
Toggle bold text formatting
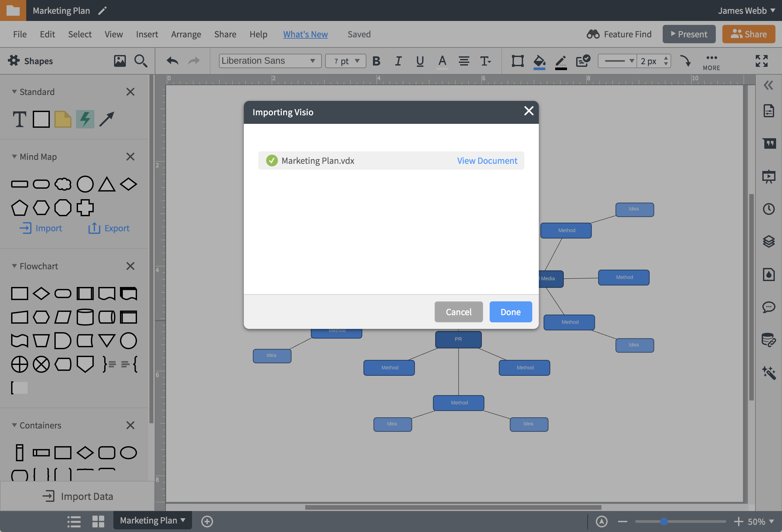pyautogui.click(x=376, y=61)
